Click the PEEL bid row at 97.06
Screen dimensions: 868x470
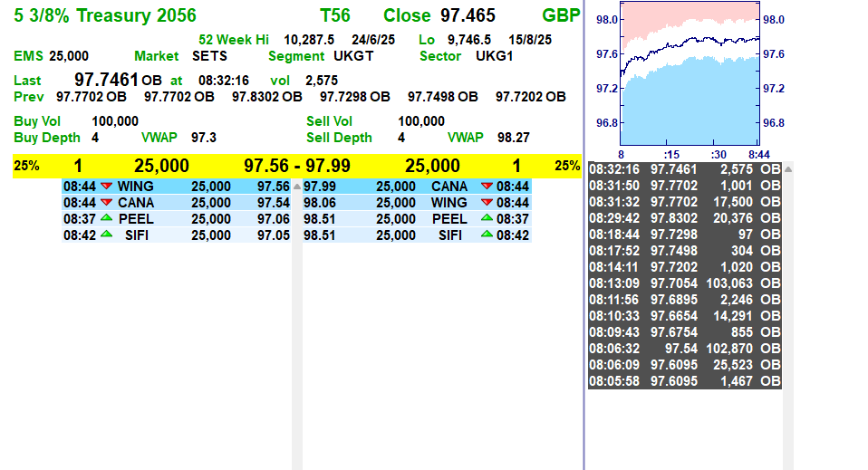coord(177,218)
